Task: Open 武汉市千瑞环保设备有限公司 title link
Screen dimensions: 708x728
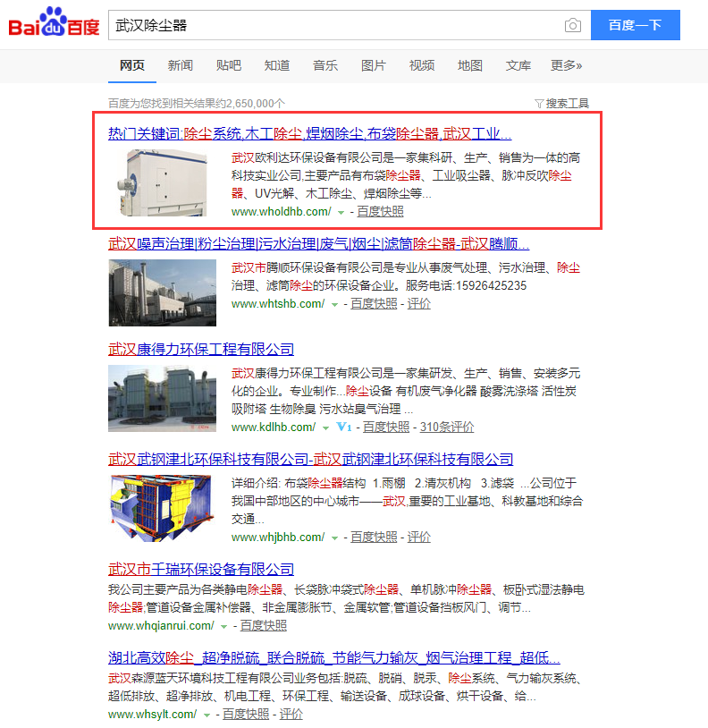Action: coord(201,569)
